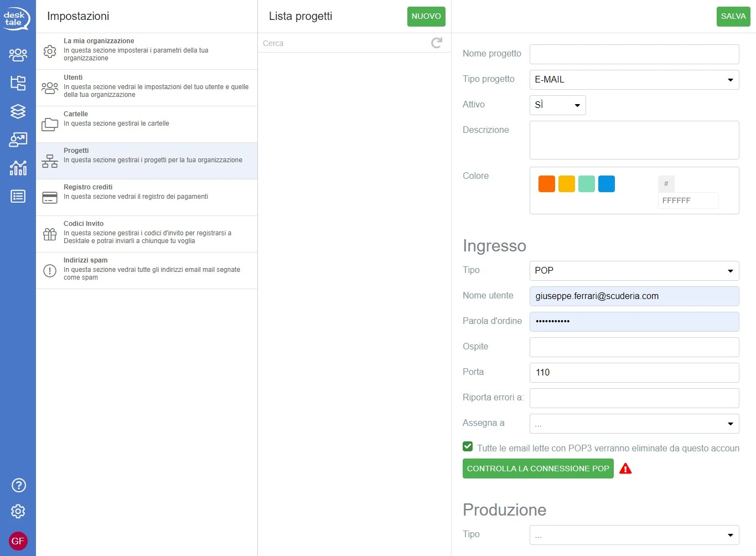Open the users group icon in the sidebar
The image size is (756, 556).
(18, 54)
